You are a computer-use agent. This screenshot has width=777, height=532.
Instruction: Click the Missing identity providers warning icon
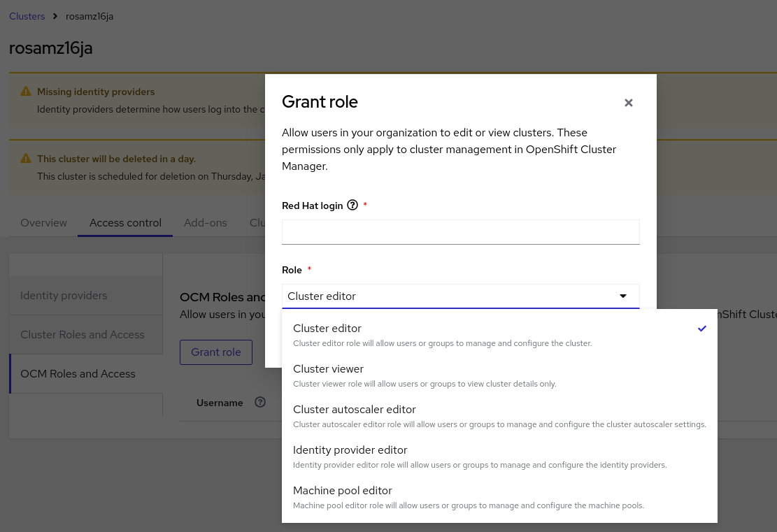click(x=26, y=92)
